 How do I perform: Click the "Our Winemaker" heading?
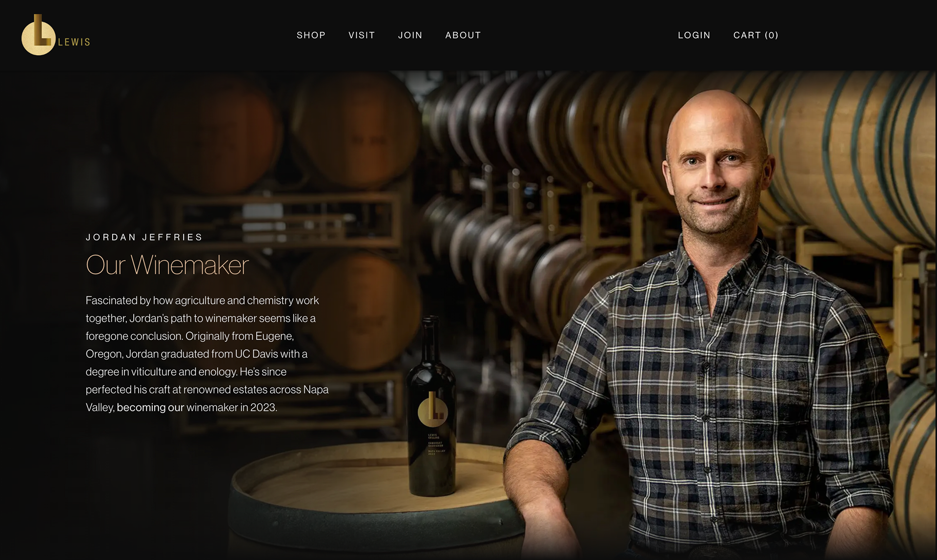coord(167,265)
